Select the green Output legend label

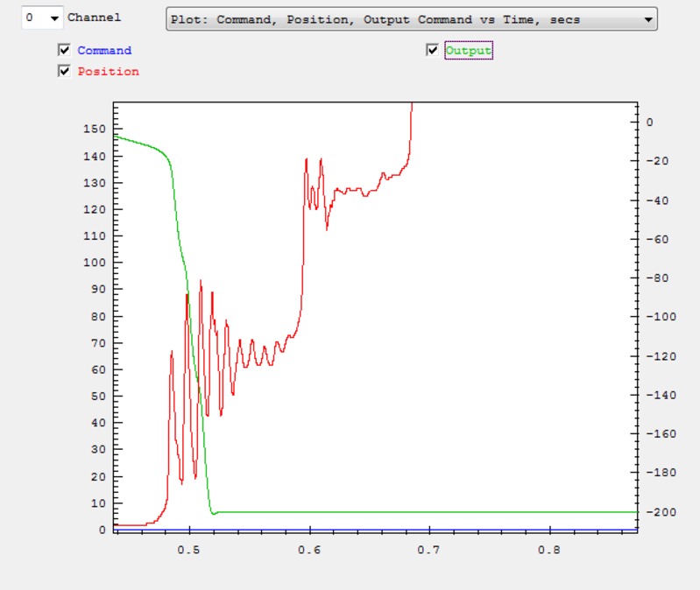[x=469, y=51]
